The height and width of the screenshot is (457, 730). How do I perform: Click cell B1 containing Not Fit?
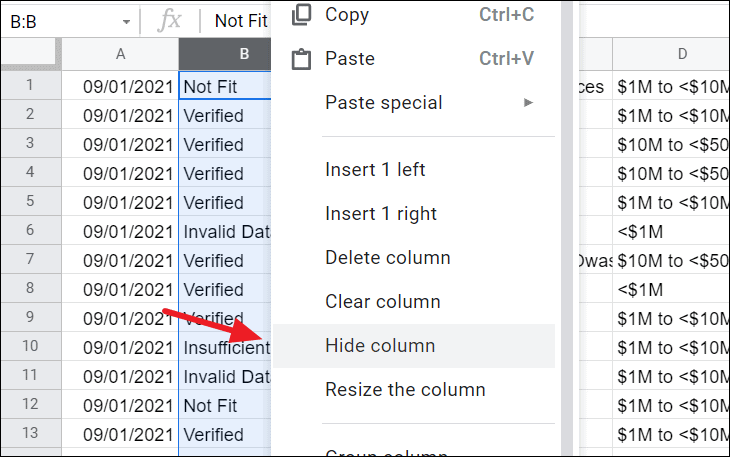click(225, 86)
